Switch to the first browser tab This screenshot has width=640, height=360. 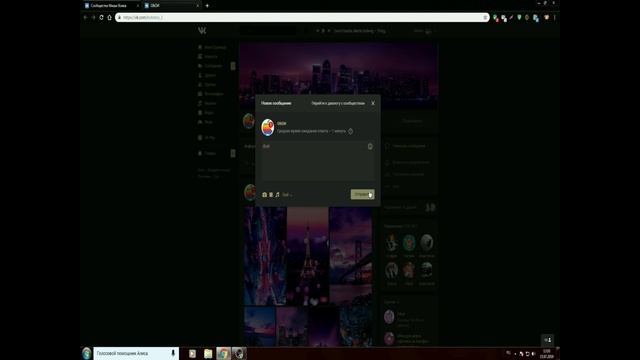pyautogui.click(x=111, y=6)
